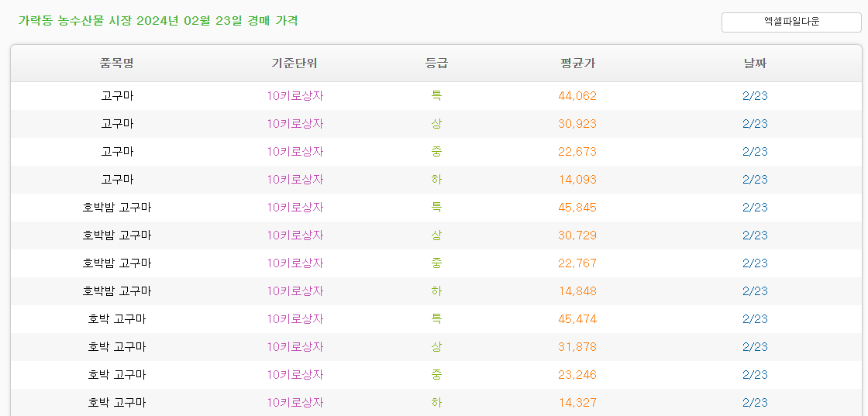Click 10키로상자 in the 30,923 row
The height and width of the screenshot is (416, 868).
coord(295,124)
